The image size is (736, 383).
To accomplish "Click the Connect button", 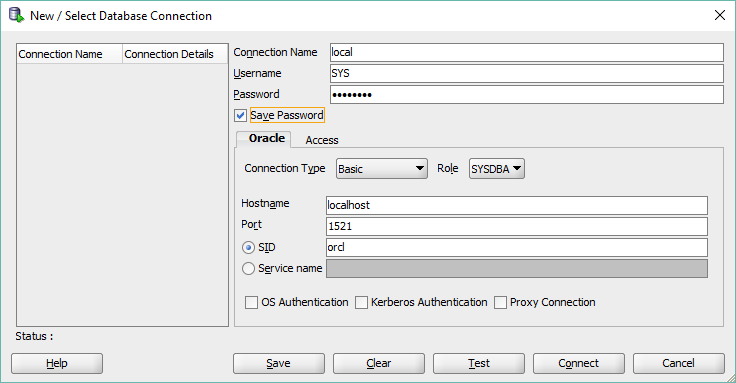I will (x=579, y=363).
